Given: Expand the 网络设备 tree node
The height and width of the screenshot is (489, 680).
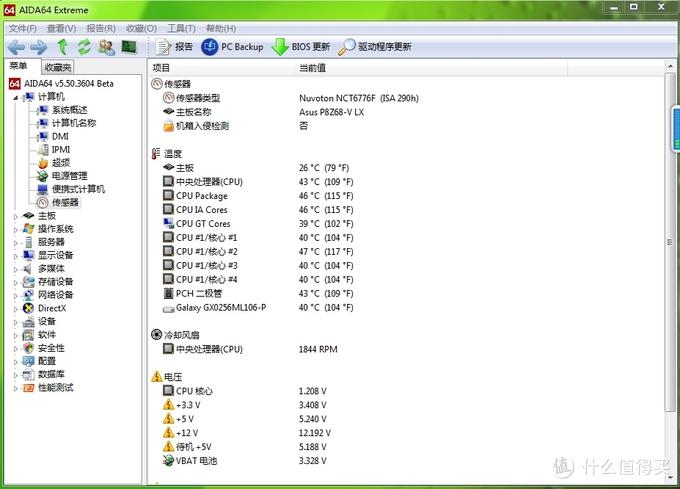Looking at the screenshot, I should click(x=16, y=296).
